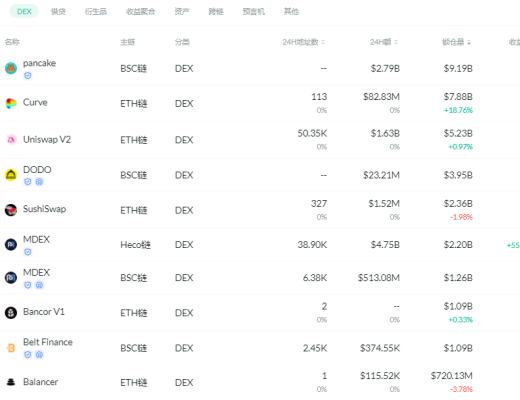Click first shield badge under BSC链 MDEX

pyautogui.click(x=28, y=285)
